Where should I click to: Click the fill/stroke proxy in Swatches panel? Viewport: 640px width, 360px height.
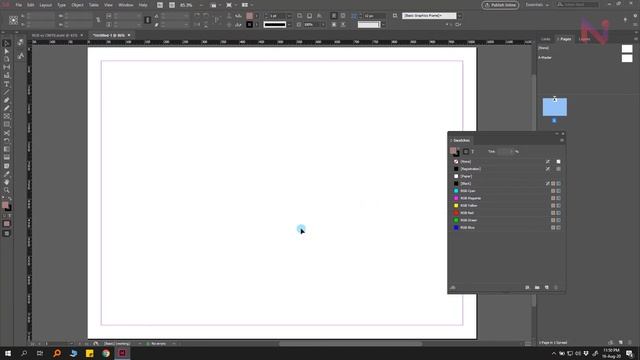click(x=454, y=152)
